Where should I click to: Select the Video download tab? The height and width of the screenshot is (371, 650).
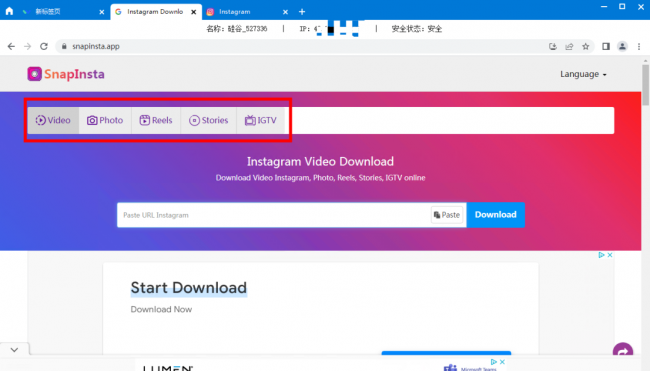[x=53, y=120]
